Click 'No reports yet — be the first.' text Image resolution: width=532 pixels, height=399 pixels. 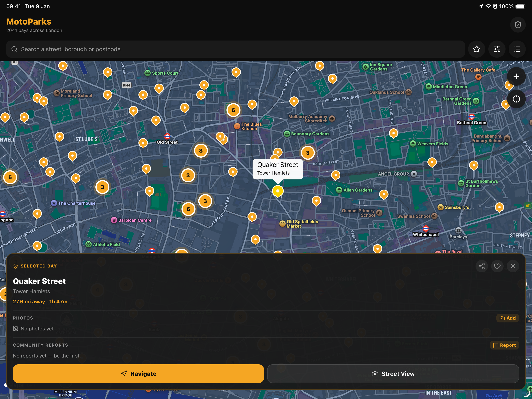pyautogui.click(x=47, y=356)
